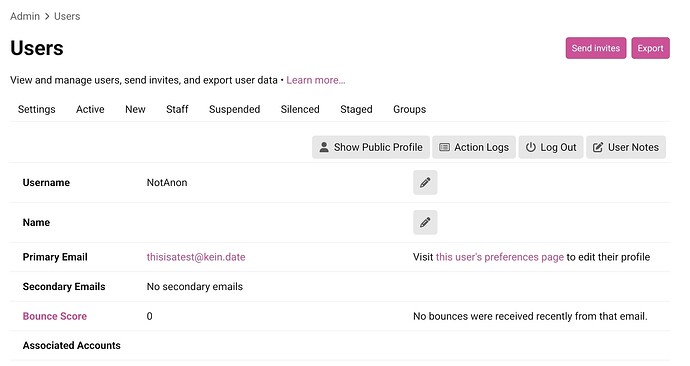Viewport: 690px width, 366px height.
Task: View the Staged tab
Action: point(356,109)
